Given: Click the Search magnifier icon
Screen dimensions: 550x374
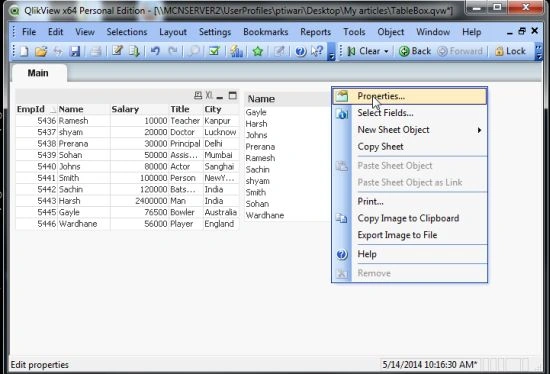Looking at the screenshot, I should pos(194,51).
